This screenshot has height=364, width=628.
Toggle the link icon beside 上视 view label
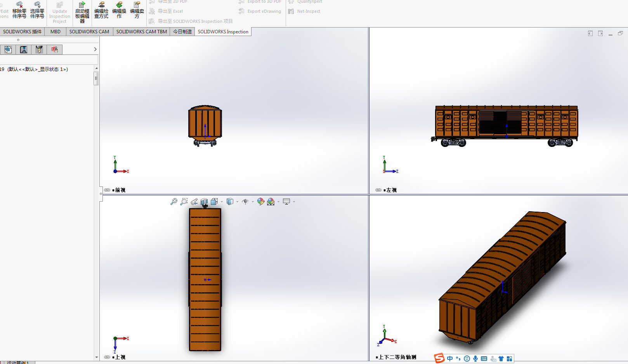107,357
